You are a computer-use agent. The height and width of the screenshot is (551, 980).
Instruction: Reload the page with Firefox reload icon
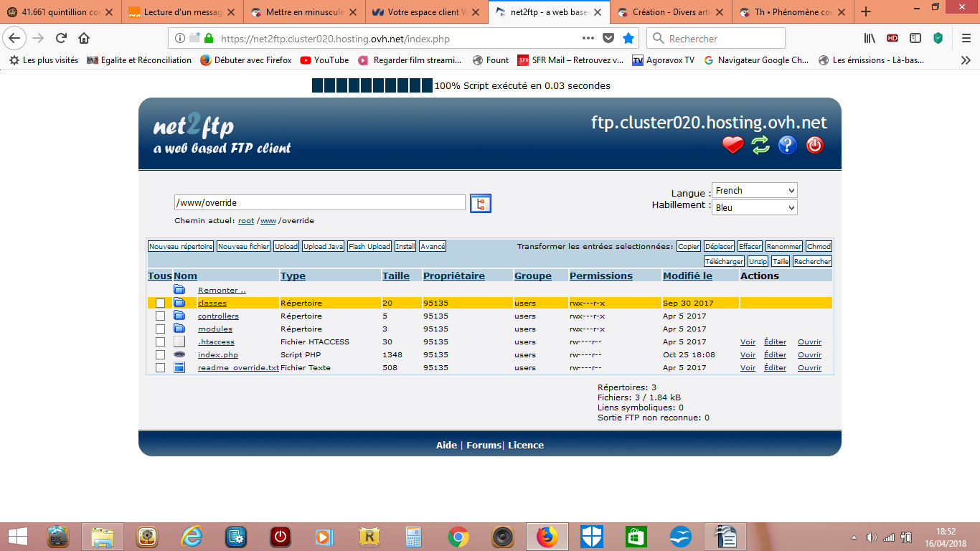tap(61, 39)
